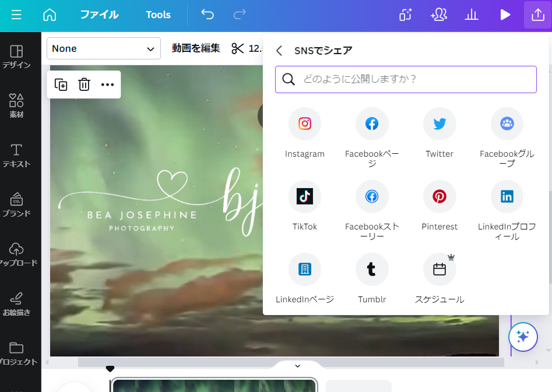552x392 pixels.
Task: Open the デザイン sidebar tab
Action: (x=16, y=56)
